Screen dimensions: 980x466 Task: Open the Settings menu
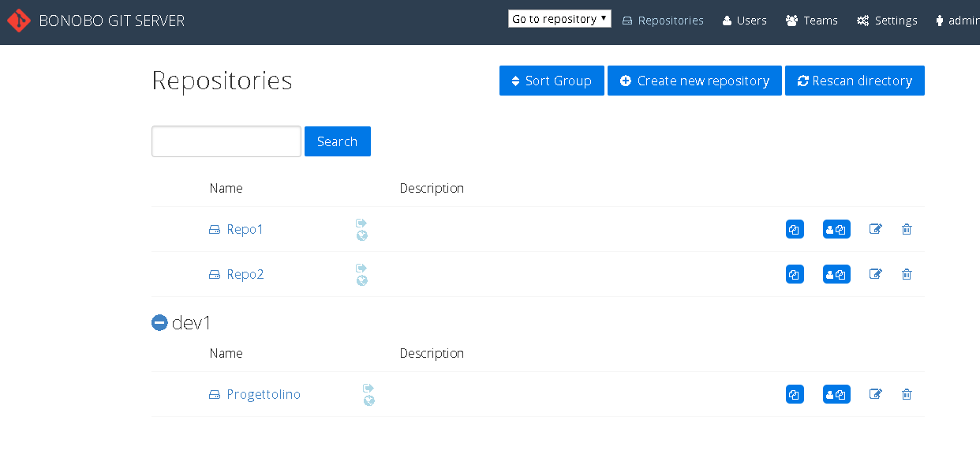click(x=887, y=21)
